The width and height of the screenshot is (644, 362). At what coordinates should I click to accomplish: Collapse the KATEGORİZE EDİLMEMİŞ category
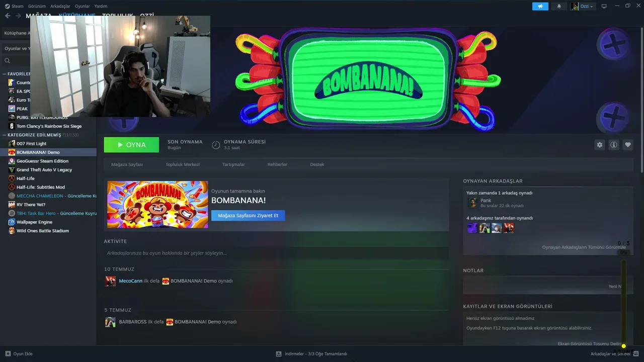click(x=5, y=135)
